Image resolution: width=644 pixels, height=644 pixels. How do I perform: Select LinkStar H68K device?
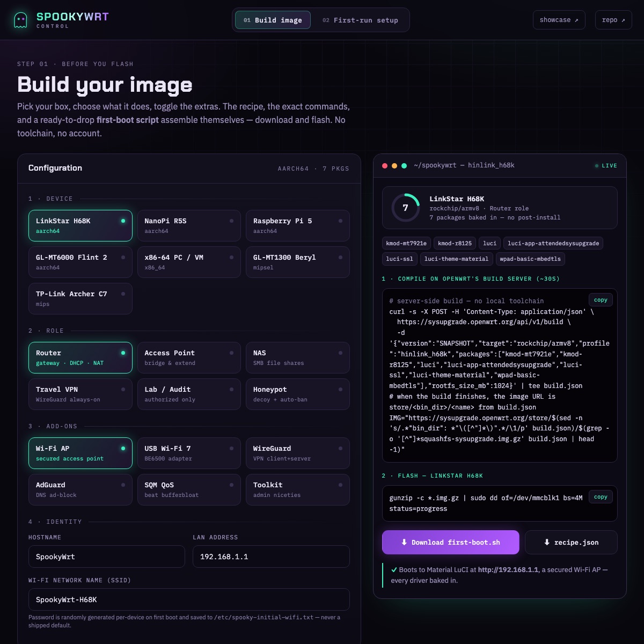[x=80, y=225]
